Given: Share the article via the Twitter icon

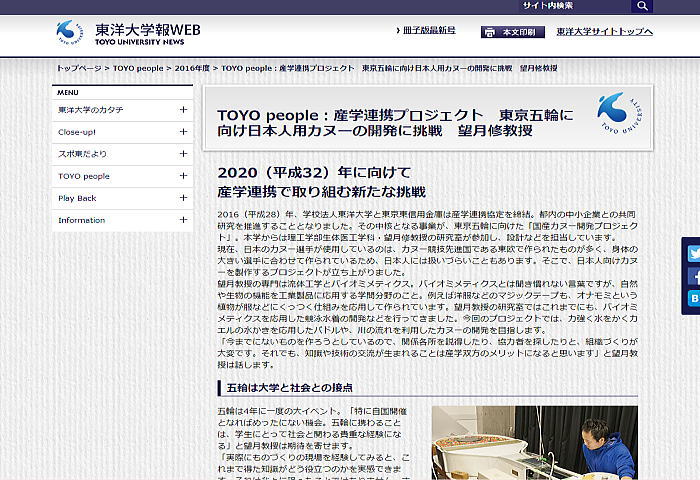Looking at the screenshot, I should [694, 254].
